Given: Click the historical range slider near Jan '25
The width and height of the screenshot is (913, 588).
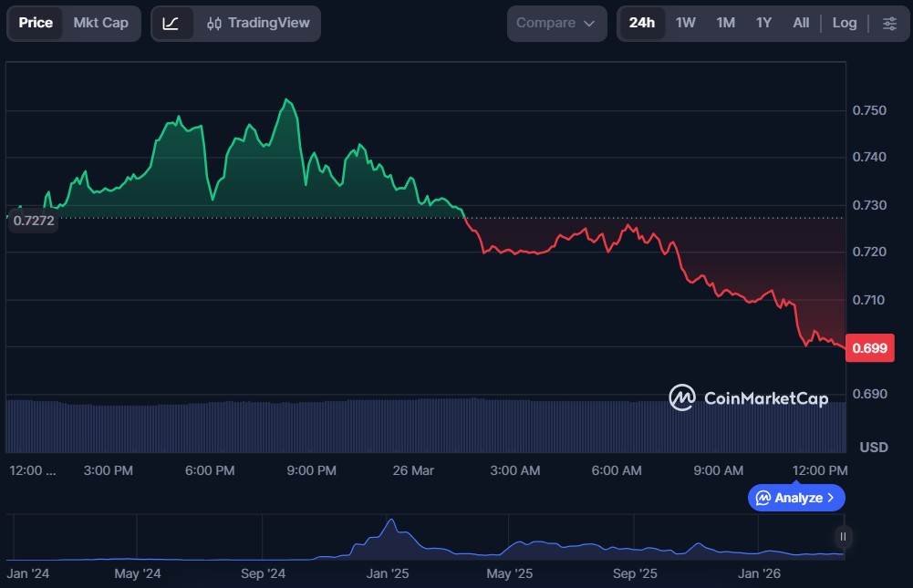Looking at the screenshot, I should pyautogui.click(x=391, y=538).
